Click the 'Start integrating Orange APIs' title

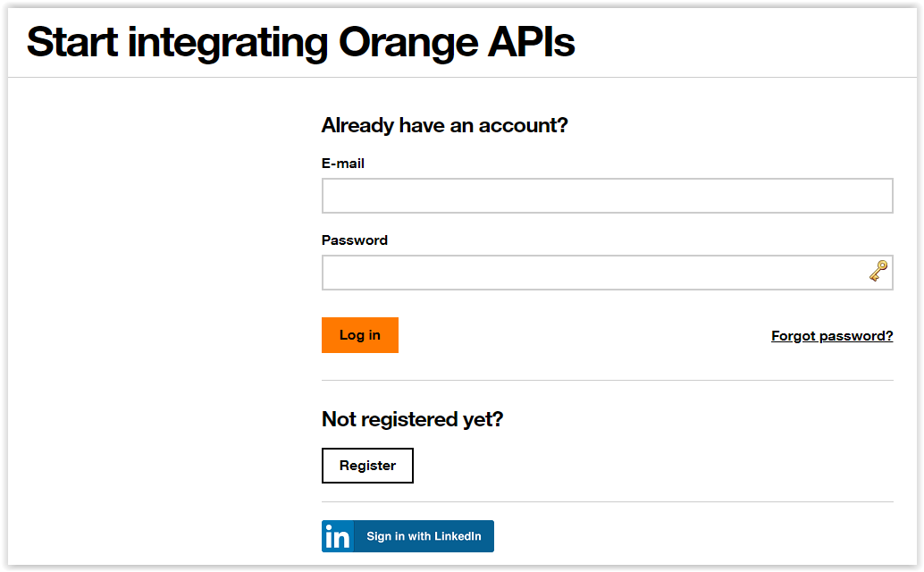301,41
